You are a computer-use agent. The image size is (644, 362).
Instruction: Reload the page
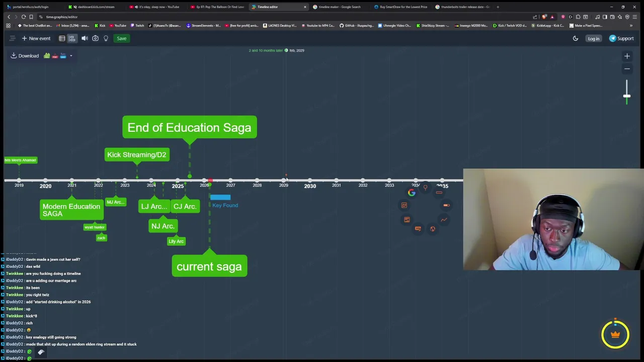[24, 17]
